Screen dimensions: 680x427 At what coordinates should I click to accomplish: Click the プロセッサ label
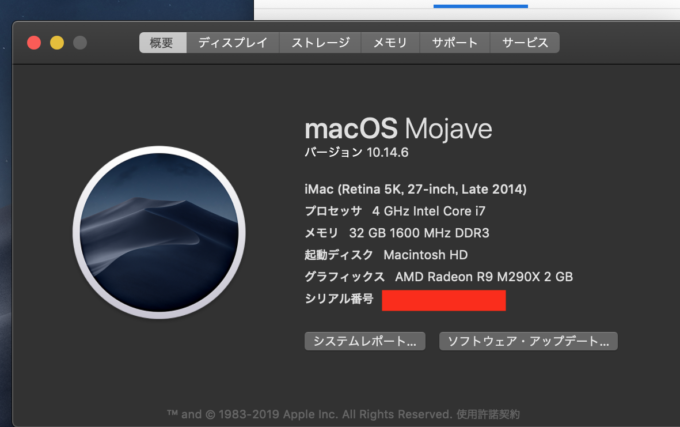pyautogui.click(x=333, y=211)
